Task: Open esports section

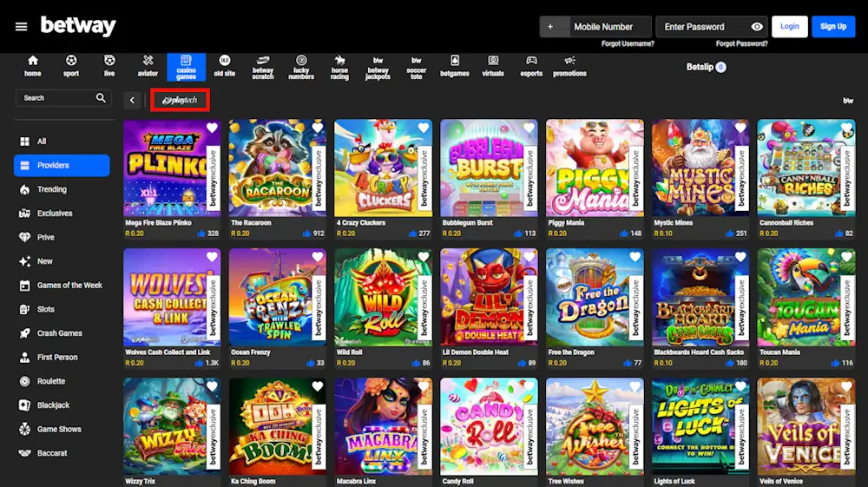Action: 531,66
